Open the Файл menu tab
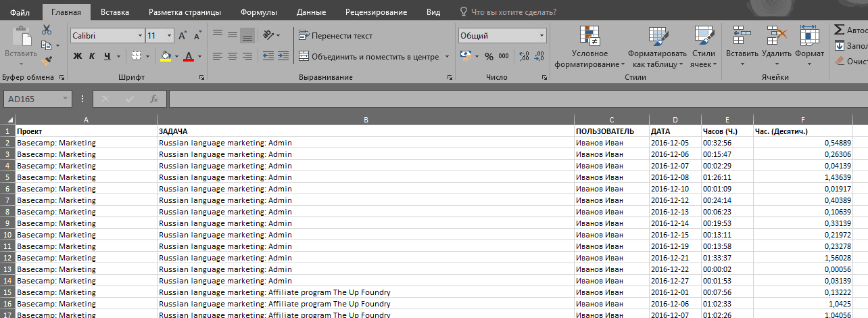This screenshot has height=318, width=868. click(x=20, y=12)
